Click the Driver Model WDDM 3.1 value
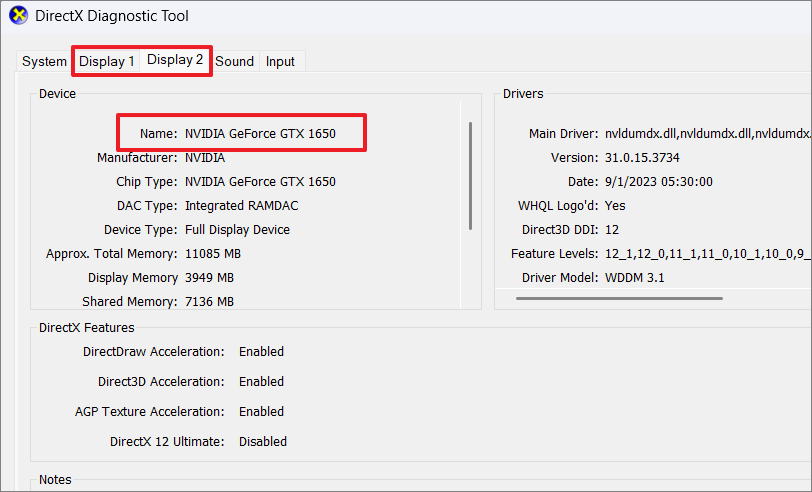 point(634,278)
